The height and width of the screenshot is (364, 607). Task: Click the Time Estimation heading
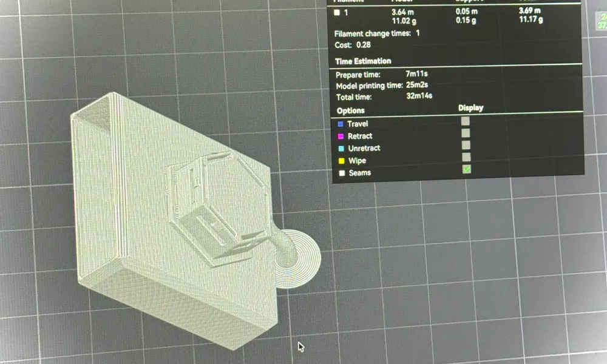pyautogui.click(x=363, y=61)
